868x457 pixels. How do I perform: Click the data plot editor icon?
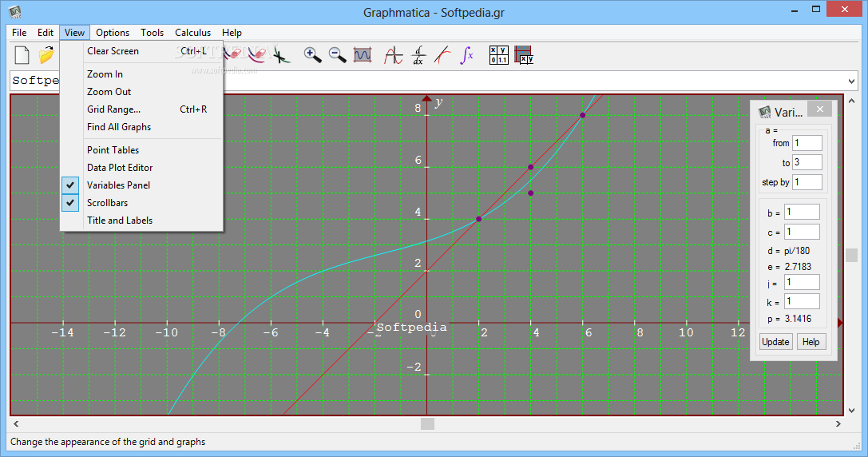click(x=524, y=55)
